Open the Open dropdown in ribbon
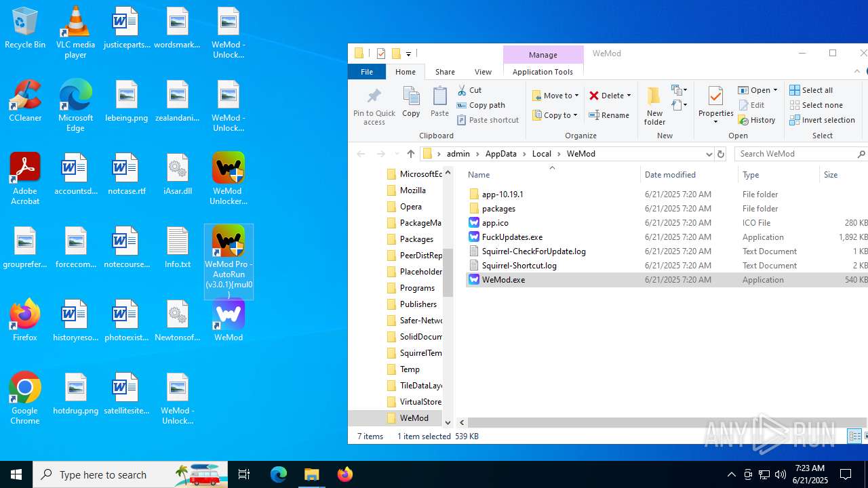This screenshot has height=488, width=868. (x=757, y=90)
